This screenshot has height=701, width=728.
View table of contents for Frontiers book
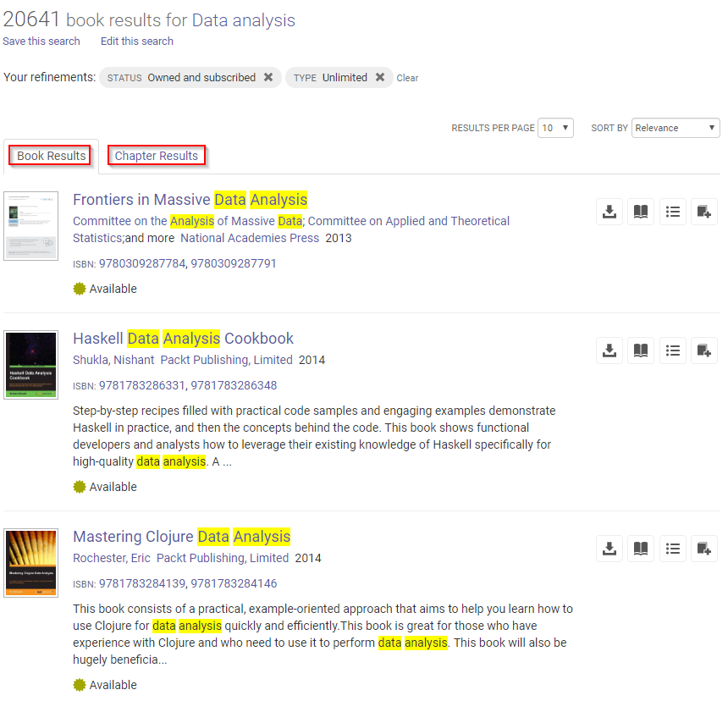(x=672, y=212)
